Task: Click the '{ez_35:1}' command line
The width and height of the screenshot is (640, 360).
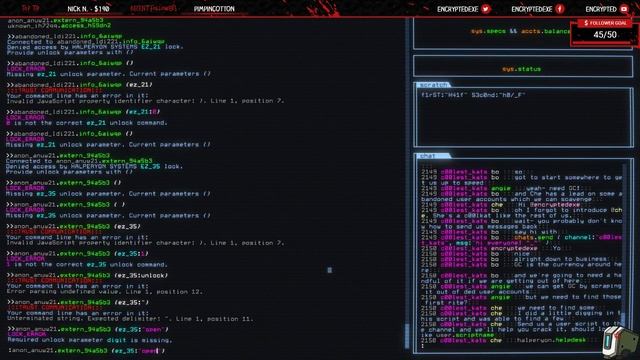Action: click(x=78, y=253)
